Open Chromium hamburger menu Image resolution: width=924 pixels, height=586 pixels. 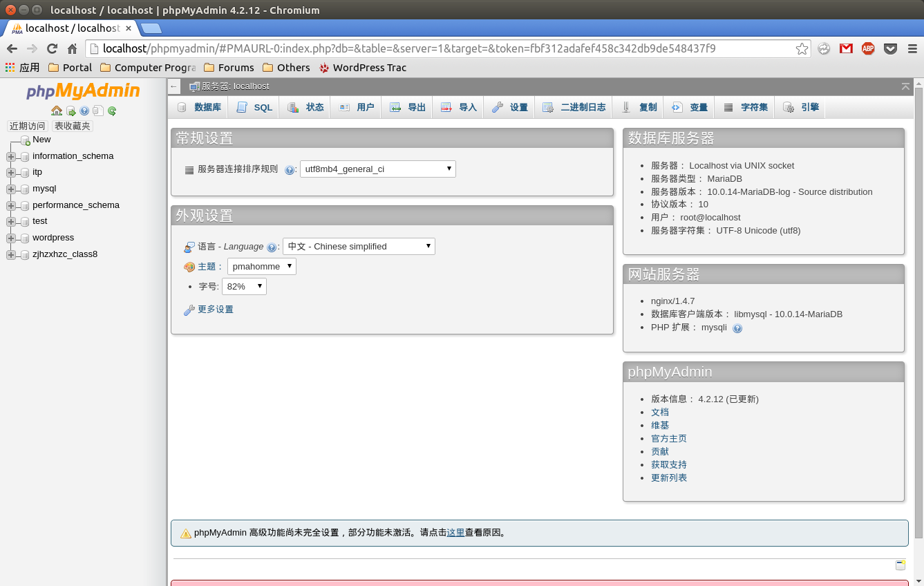tap(912, 48)
